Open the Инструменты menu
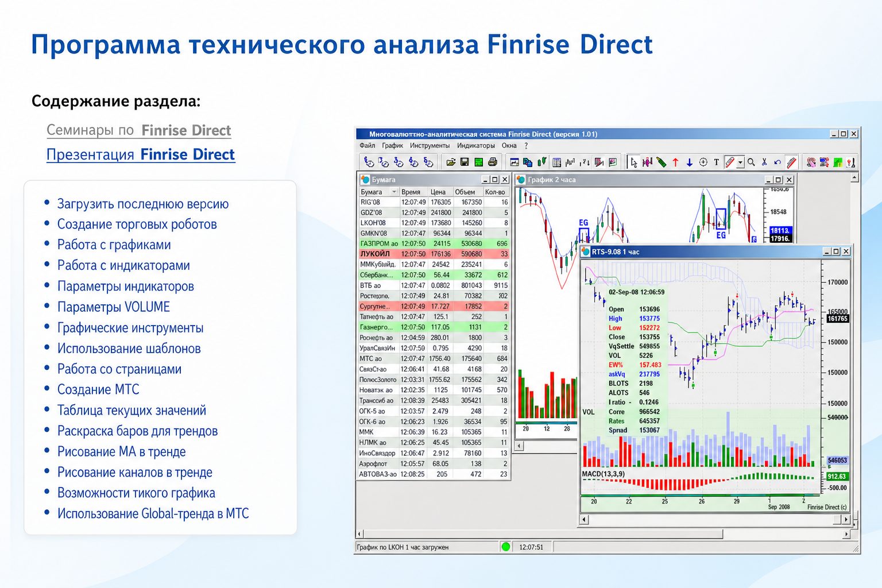Viewport: 882px width, 588px height. [430, 145]
